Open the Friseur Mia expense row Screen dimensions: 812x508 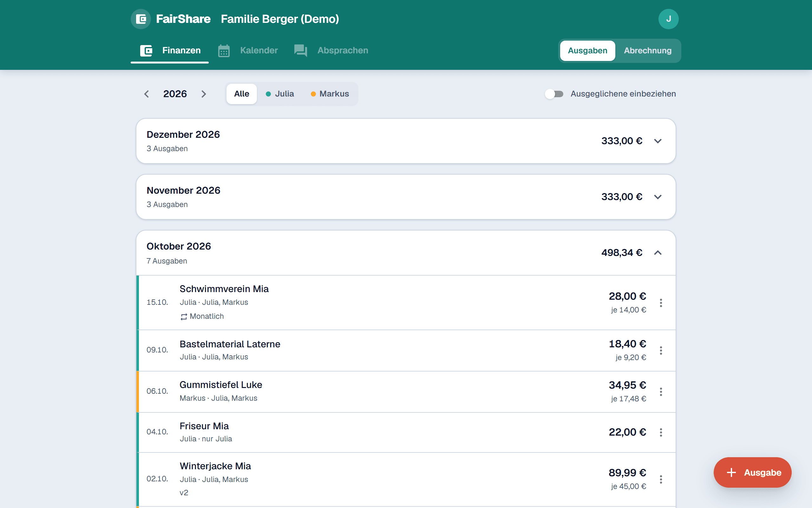[406, 432]
